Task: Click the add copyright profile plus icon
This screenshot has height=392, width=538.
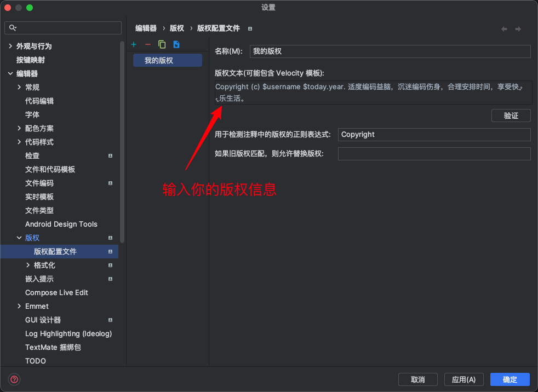Action: pyautogui.click(x=134, y=44)
